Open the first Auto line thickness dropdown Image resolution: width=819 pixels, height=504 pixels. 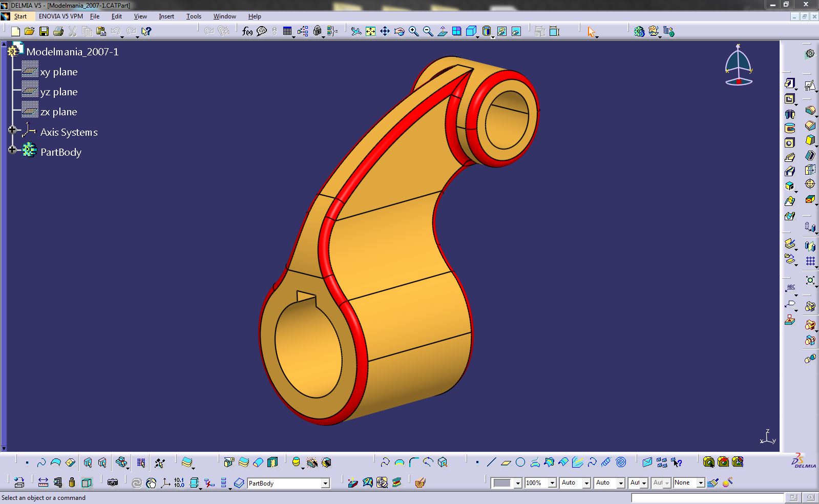[x=586, y=483]
